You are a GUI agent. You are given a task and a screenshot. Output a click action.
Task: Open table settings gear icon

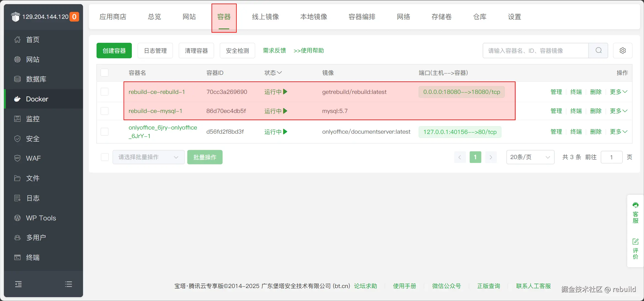[622, 51]
